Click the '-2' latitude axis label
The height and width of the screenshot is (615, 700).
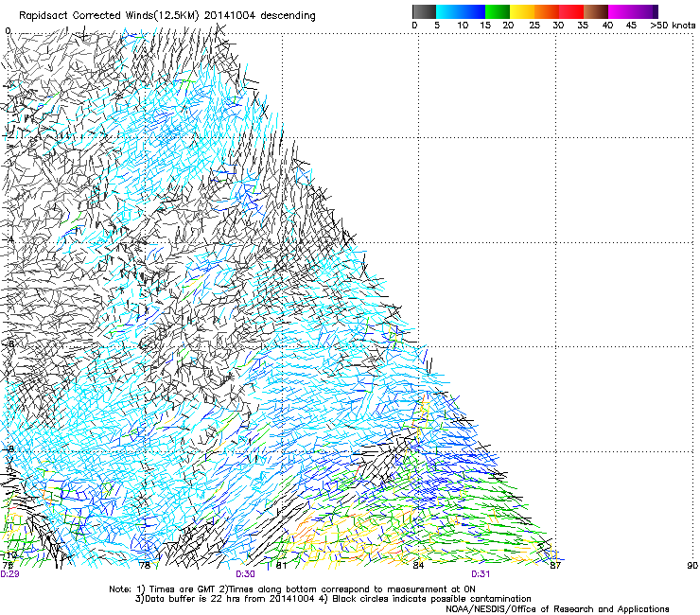pos(9,135)
